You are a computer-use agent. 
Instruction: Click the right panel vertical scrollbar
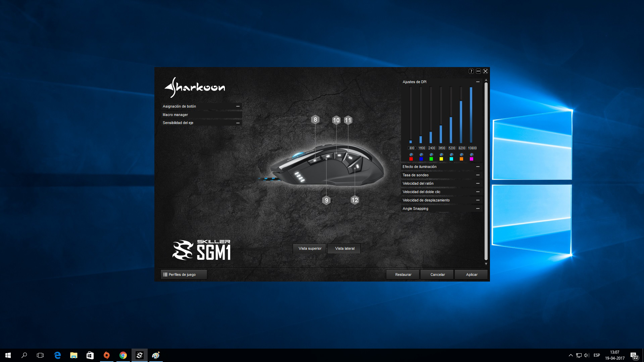click(486, 171)
